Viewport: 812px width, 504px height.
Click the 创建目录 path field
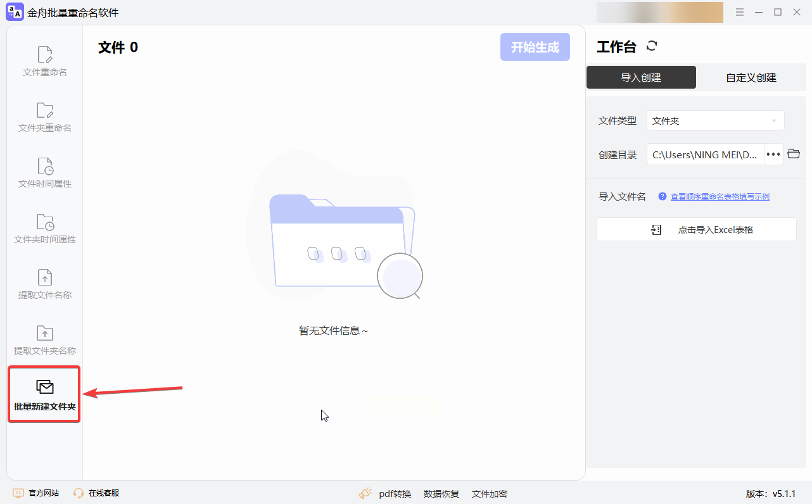pos(706,154)
